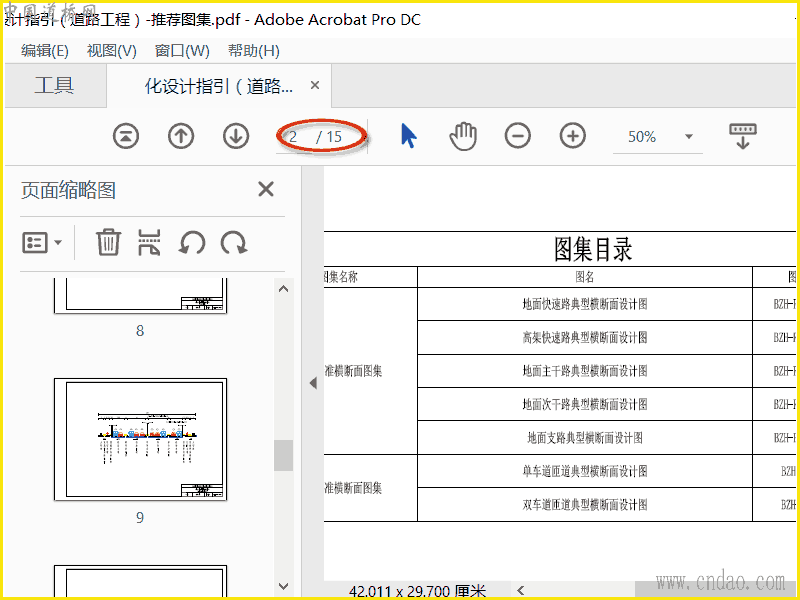Select page 8 thumbnail
The image size is (800, 600).
(x=140, y=295)
